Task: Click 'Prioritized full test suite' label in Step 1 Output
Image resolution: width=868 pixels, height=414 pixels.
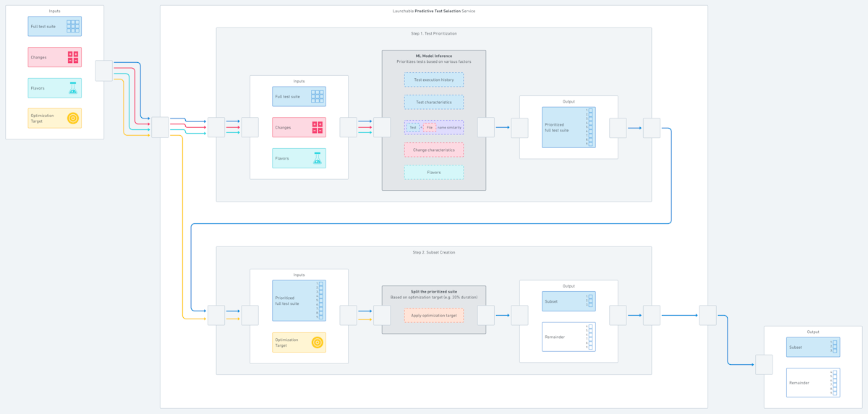Action: (557, 128)
